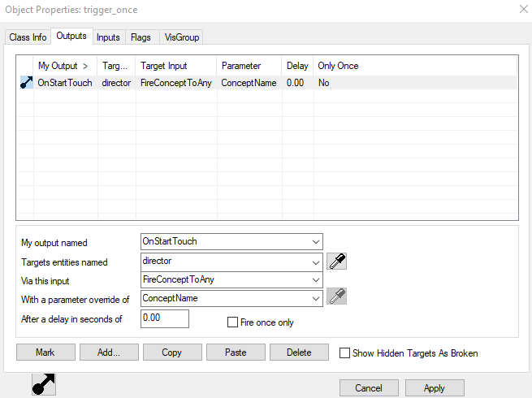
Task: Open the VisGroup tab
Action: coord(180,37)
